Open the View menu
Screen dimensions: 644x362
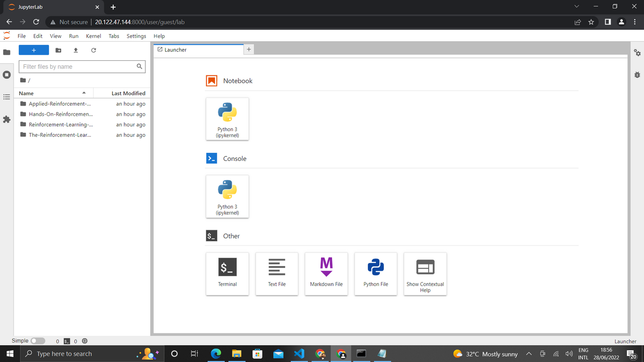(56, 36)
